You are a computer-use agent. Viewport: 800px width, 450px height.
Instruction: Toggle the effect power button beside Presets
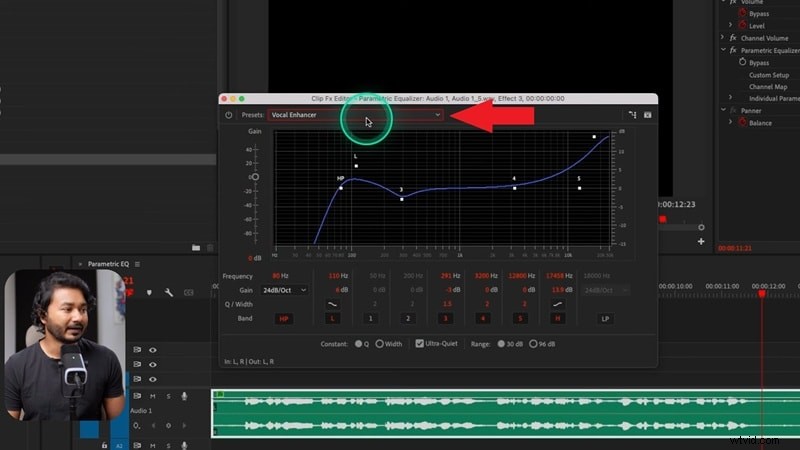pyautogui.click(x=229, y=115)
